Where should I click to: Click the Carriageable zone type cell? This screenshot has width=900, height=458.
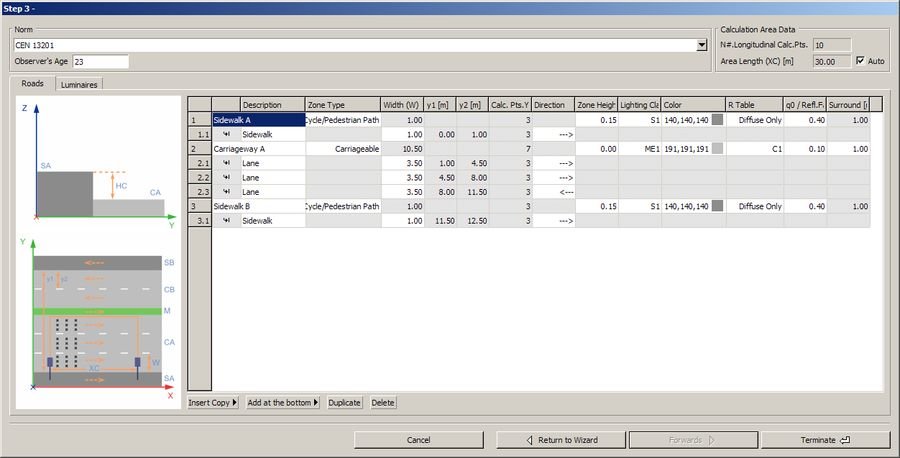point(343,149)
